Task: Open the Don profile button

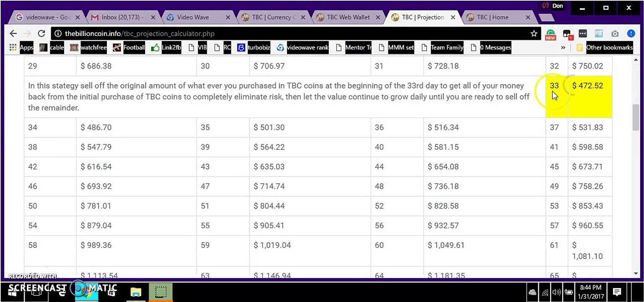Action: coord(553,6)
